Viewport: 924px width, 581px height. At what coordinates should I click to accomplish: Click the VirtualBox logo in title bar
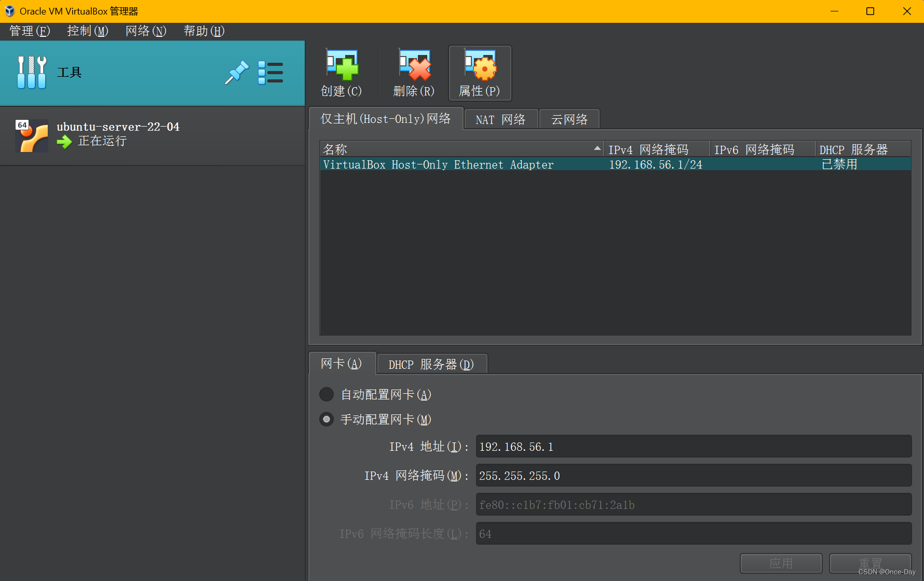(x=10, y=11)
